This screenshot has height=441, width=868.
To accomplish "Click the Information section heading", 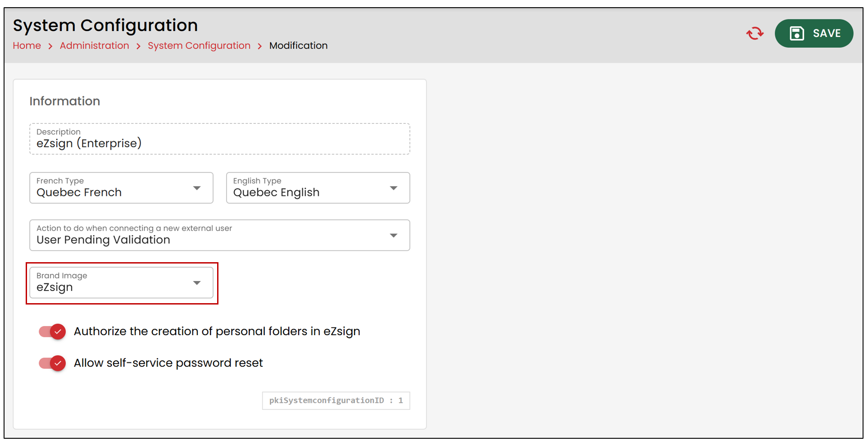I will 65,101.
